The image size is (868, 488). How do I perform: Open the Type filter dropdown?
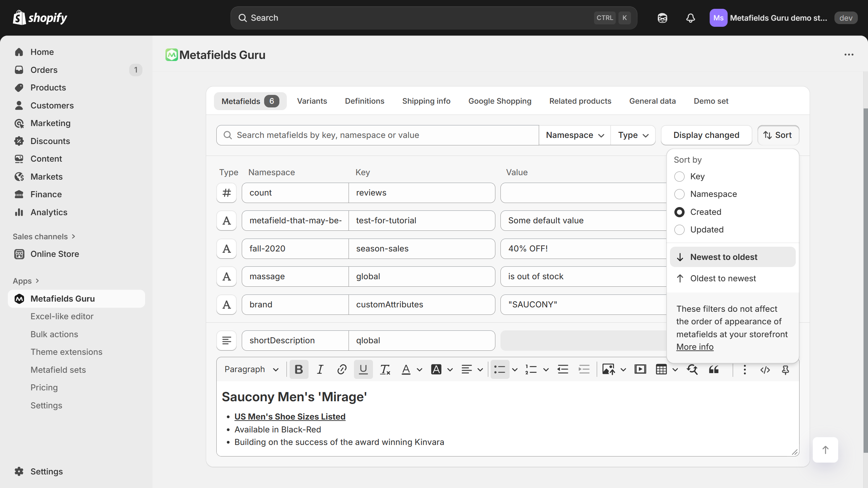click(x=633, y=135)
